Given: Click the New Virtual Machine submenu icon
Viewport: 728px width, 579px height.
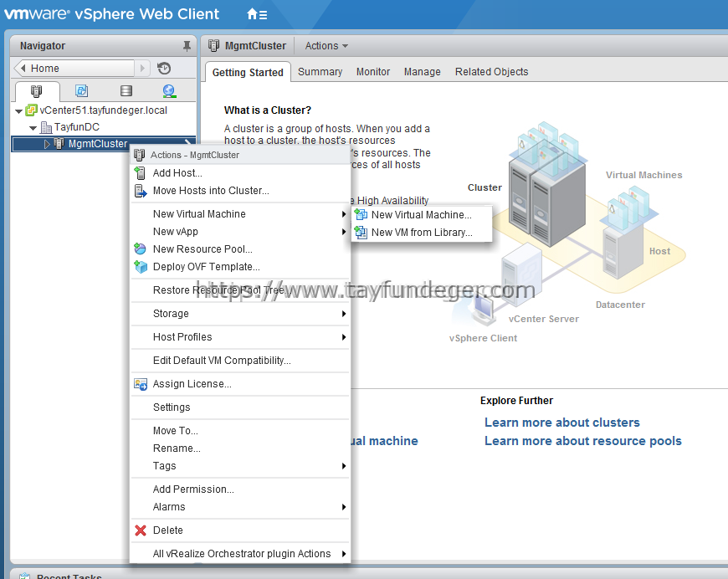Looking at the screenshot, I should [x=361, y=214].
